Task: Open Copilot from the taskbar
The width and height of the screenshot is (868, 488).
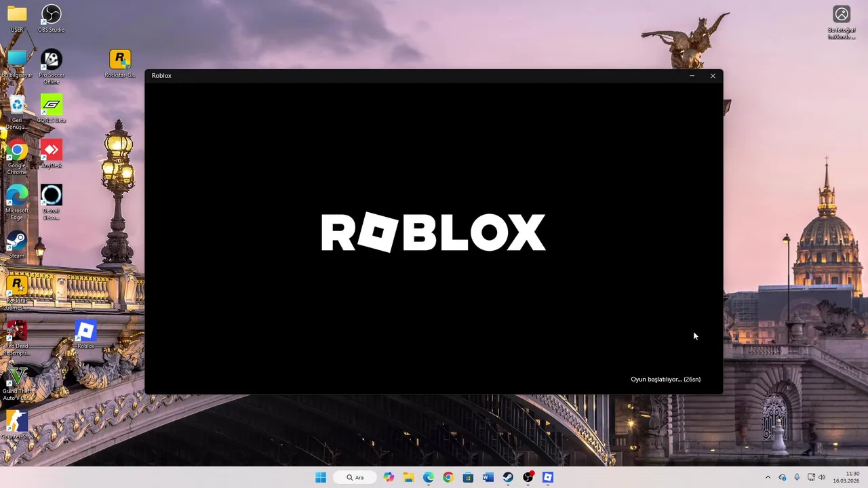Action: (x=389, y=477)
